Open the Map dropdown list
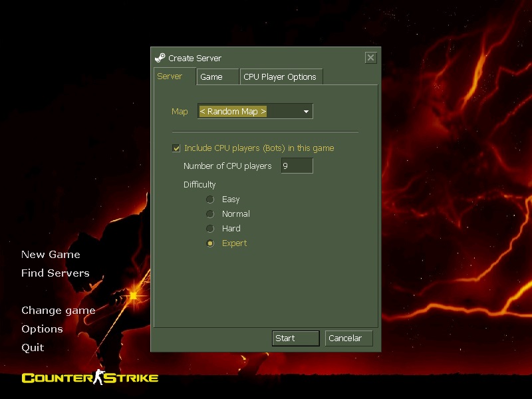The image size is (532, 399). pyautogui.click(x=255, y=111)
